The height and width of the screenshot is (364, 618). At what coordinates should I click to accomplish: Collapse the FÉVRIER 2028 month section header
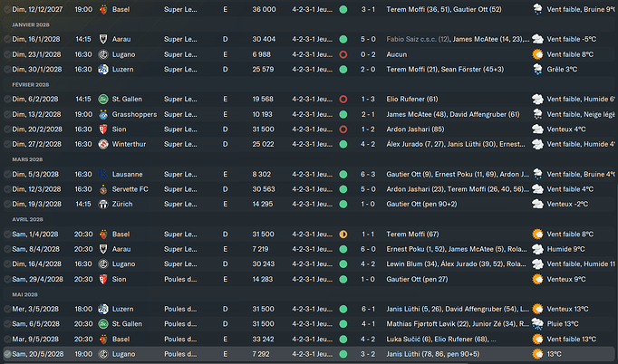click(x=29, y=84)
